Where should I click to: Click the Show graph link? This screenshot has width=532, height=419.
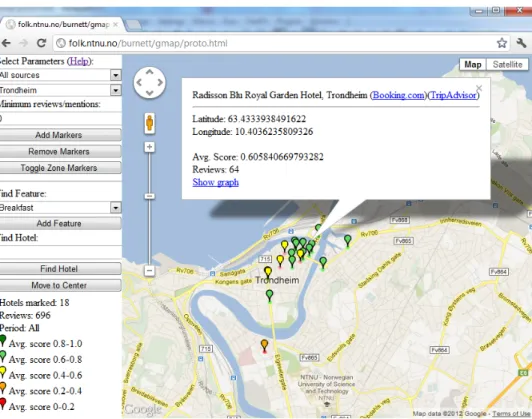[215, 182]
